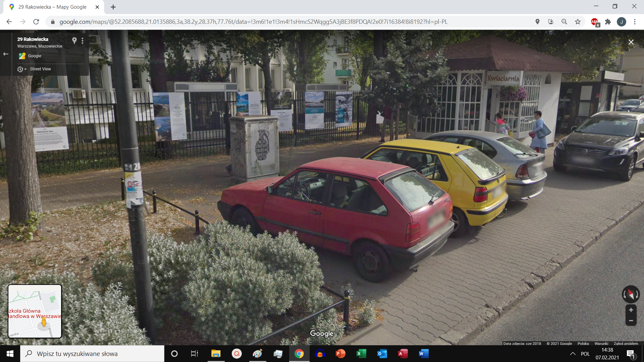
Task: View site lock security info
Action: coord(52,22)
